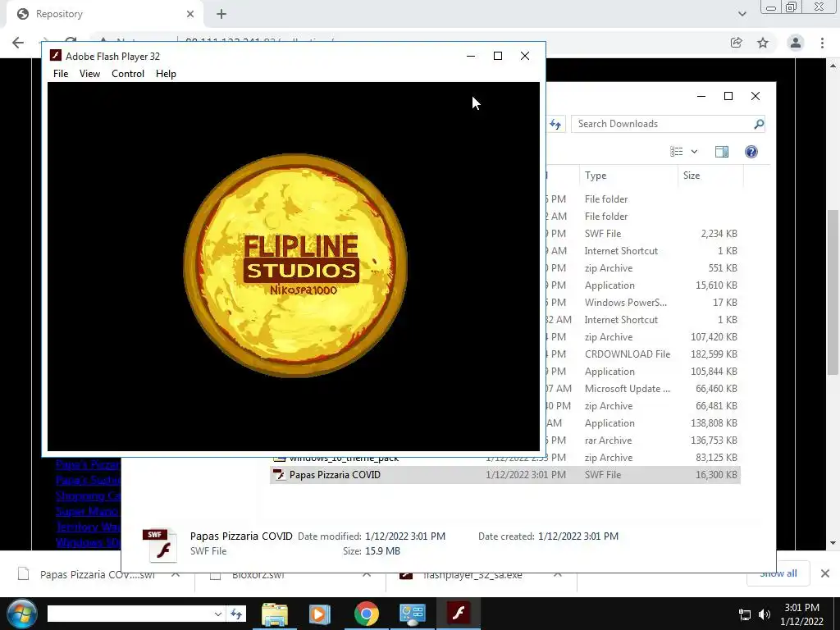Switch to Flash Player taskbar icon
The height and width of the screenshot is (630, 840).
[x=458, y=614]
